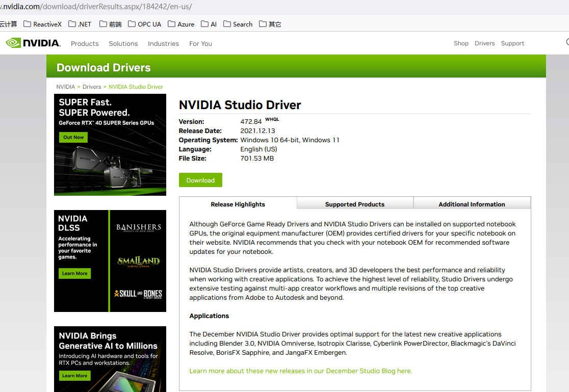569x392 pixels.
Task: Click the NVIDIA logo
Action: click(33, 43)
